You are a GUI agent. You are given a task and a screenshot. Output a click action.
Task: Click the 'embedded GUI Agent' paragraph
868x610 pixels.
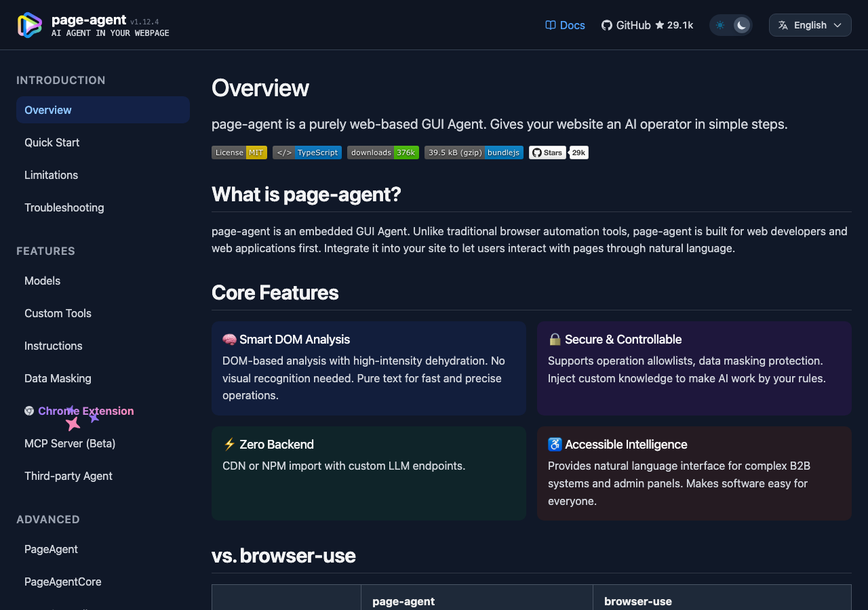click(x=530, y=240)
